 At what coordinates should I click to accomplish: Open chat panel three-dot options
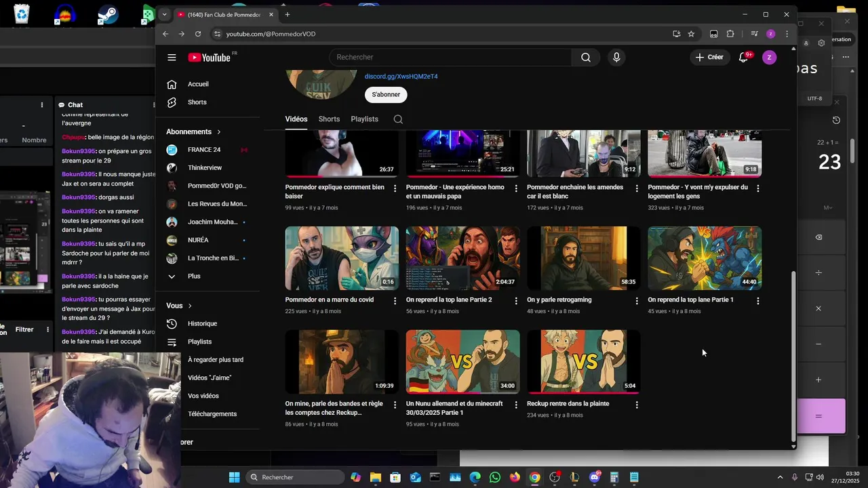coord(155,105)
